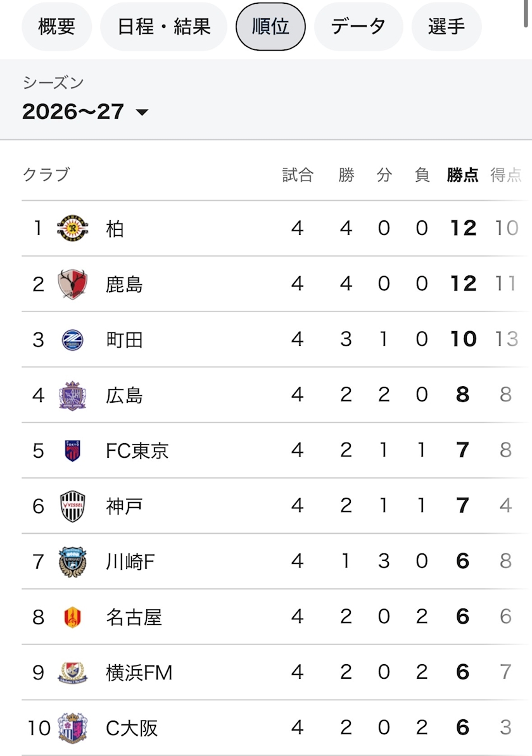Open Kashiwa (柏) club crest

tap(72, 229)
